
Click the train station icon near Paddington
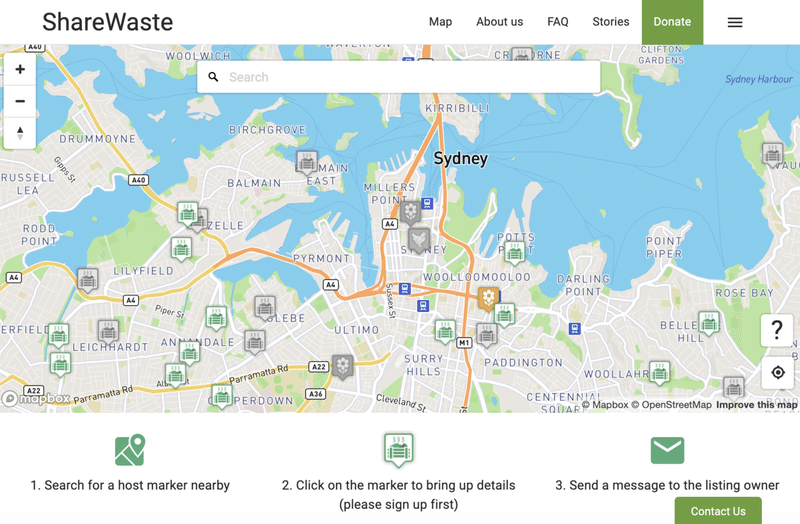click(x=574, y=329)
